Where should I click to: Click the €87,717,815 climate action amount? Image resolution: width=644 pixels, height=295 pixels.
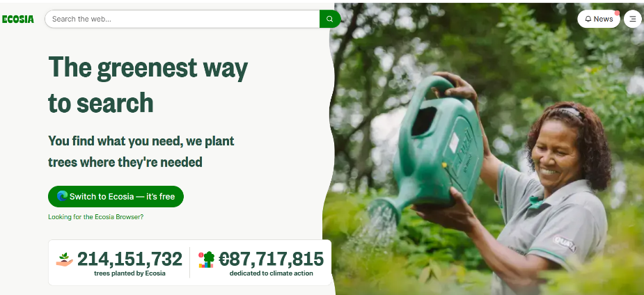(271, 259)
